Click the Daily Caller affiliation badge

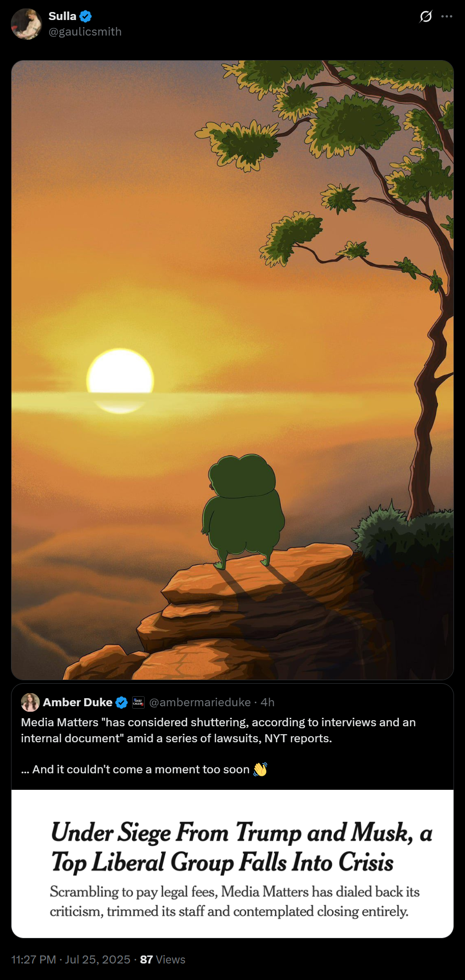coord(138,703)
